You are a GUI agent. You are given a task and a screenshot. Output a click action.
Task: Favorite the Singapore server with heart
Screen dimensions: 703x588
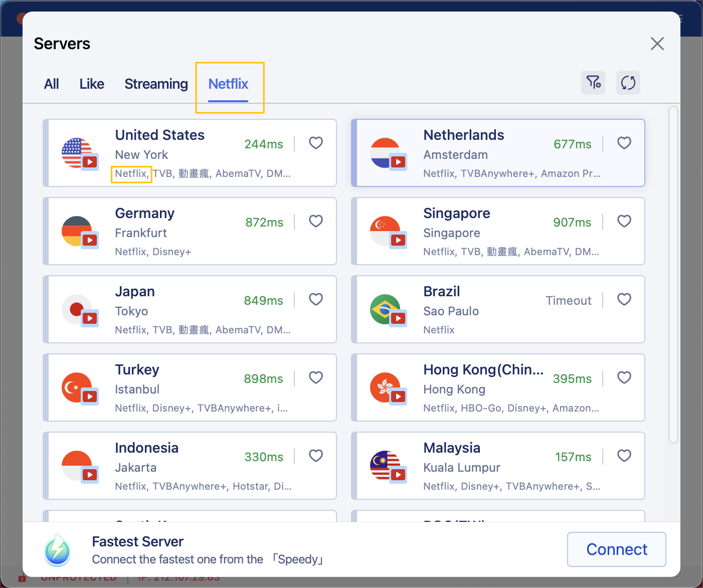(624, 222)
